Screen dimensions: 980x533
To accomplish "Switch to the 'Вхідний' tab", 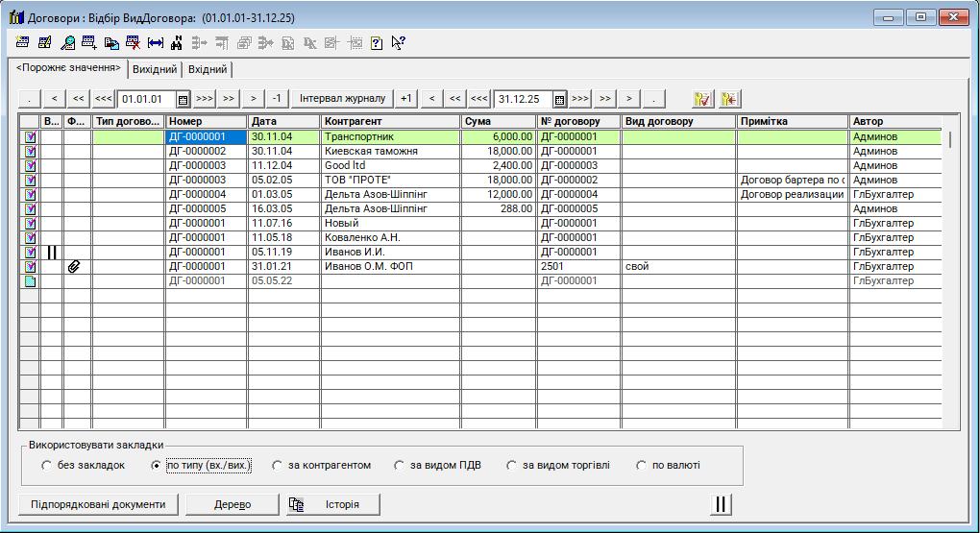I will (208, 70).
